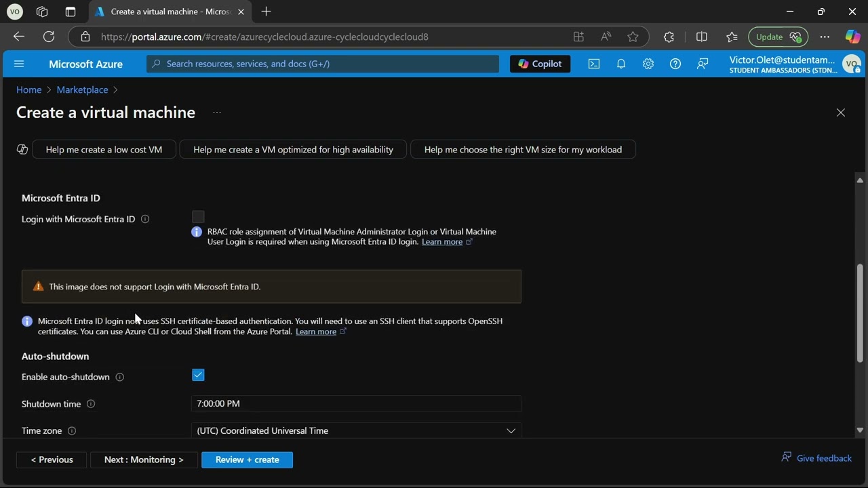Click the browser Update button
868x488 pixels.
pyautogui.click(x=778, y=37)
